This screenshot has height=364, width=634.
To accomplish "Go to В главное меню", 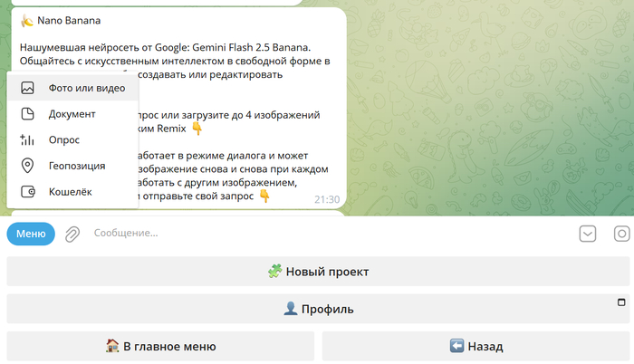I will [160, 346].
